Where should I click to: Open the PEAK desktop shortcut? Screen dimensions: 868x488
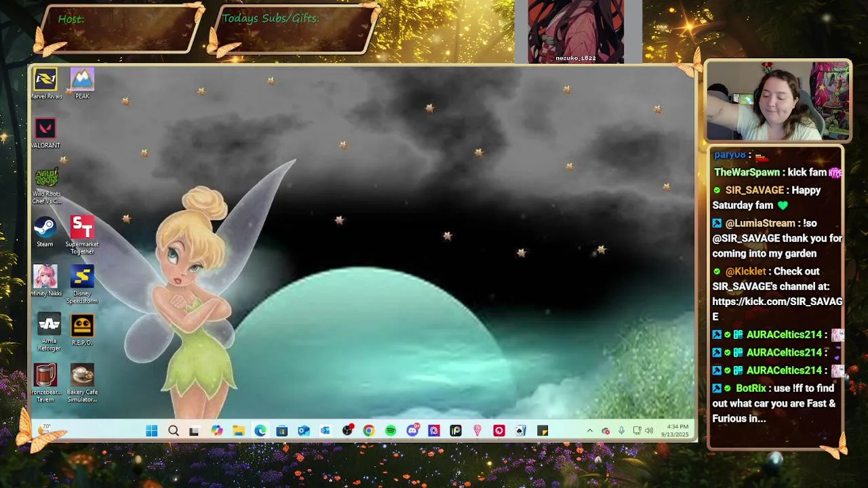[82, 84]
